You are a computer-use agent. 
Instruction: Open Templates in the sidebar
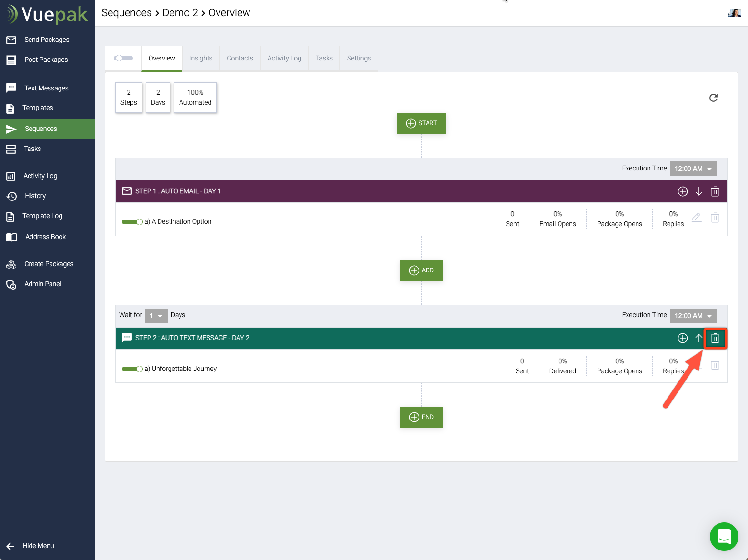click(38, 108)
